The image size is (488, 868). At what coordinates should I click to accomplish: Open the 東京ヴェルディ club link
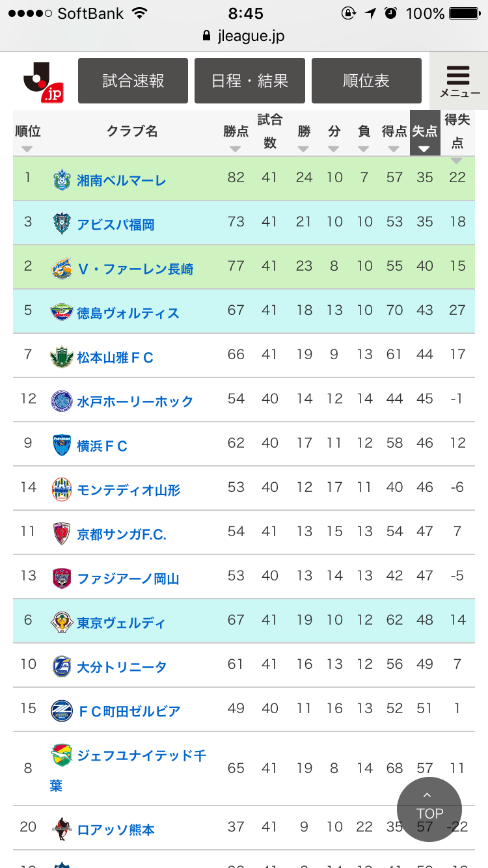click(121, 623)
